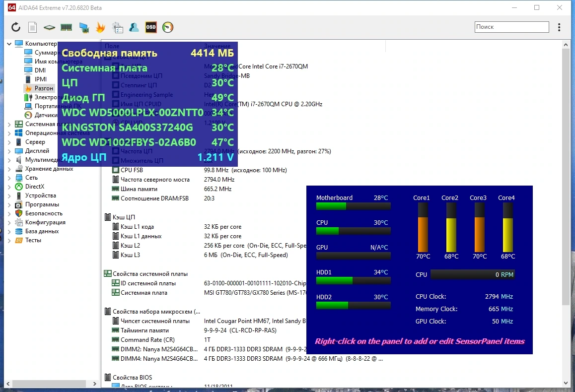Click the Значение column header
The width and height of the screenshot is (575, 392).
click(x=217, y=46)
